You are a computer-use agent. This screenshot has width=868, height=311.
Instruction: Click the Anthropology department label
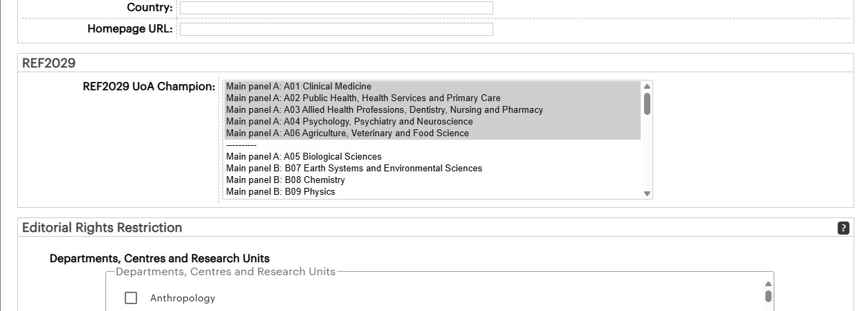click(x=183, y=298)
